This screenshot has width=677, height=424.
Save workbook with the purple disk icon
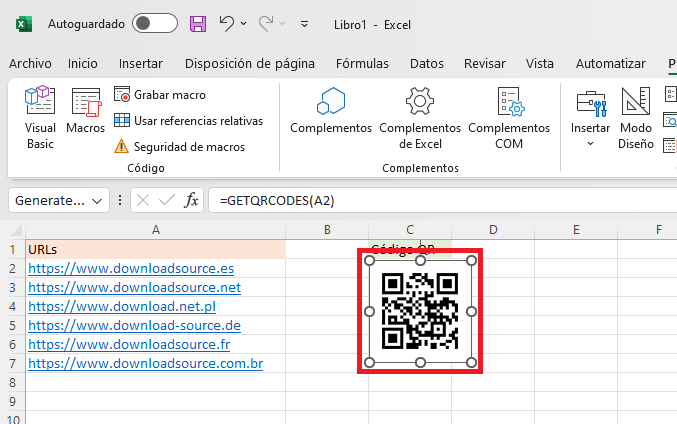click(x=198, y=24)
